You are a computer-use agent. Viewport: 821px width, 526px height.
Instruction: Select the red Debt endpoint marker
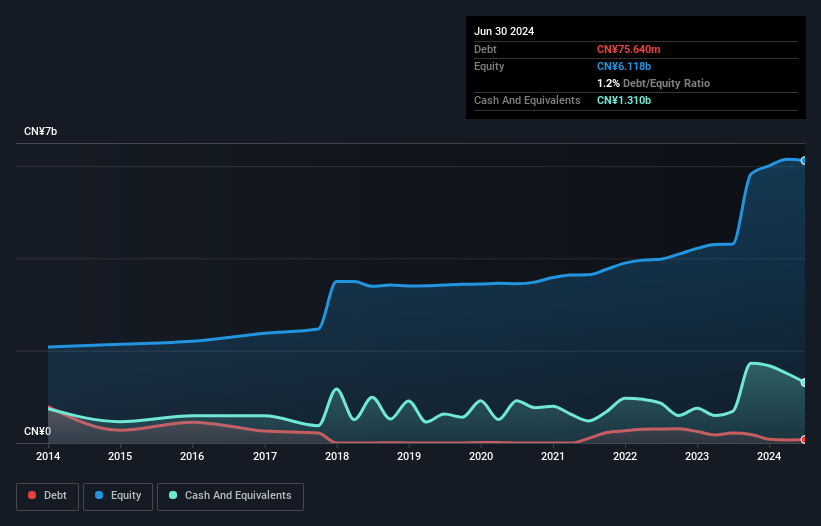coord(804,439)
